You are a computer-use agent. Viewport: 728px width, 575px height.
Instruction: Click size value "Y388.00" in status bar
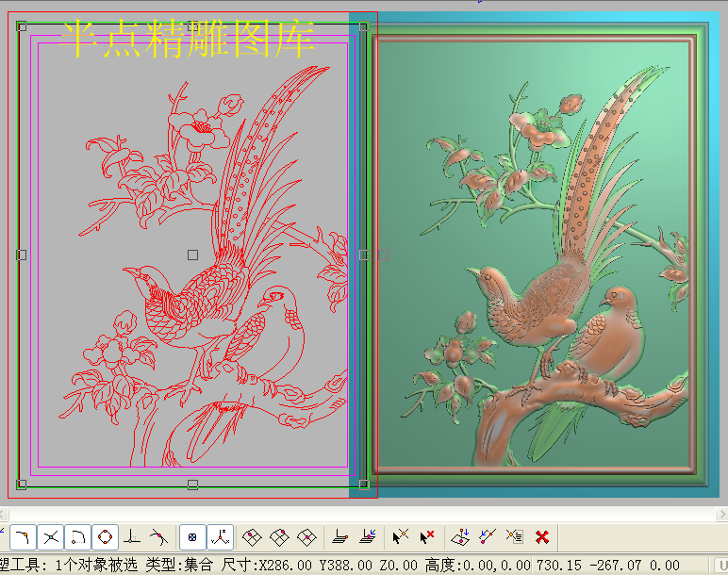coord(346,565)
